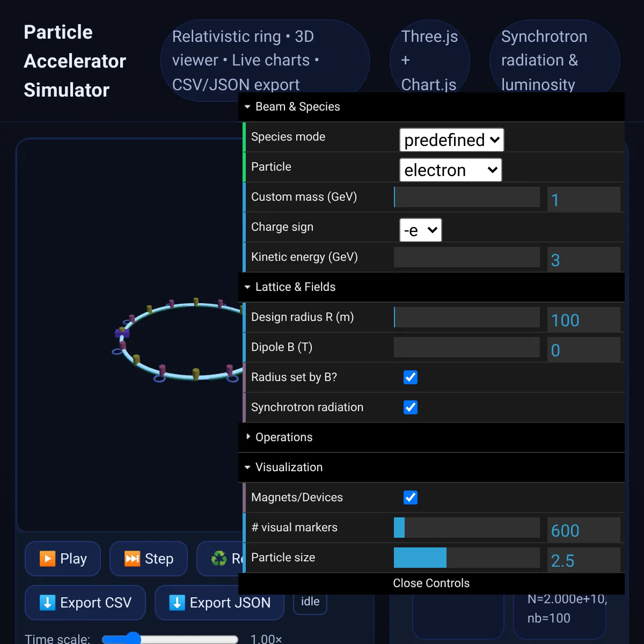Collapse the Beam & Species arrow

tap(247, 107)
